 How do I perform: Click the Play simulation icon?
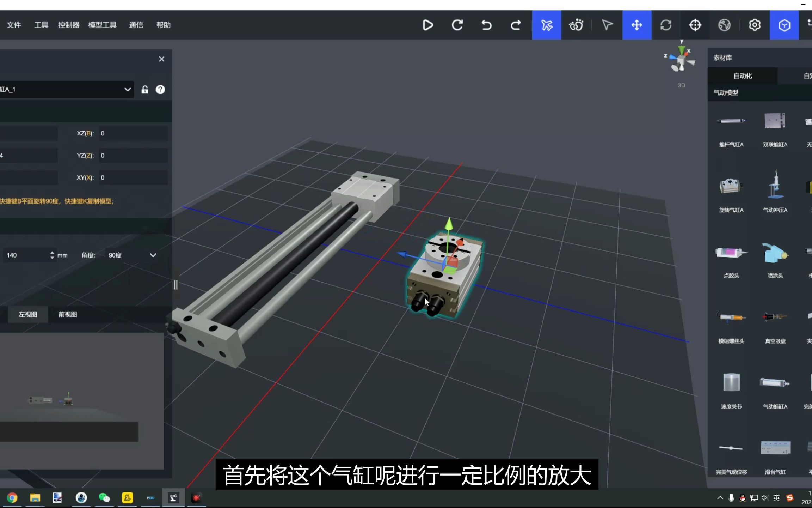coord(427,25)
